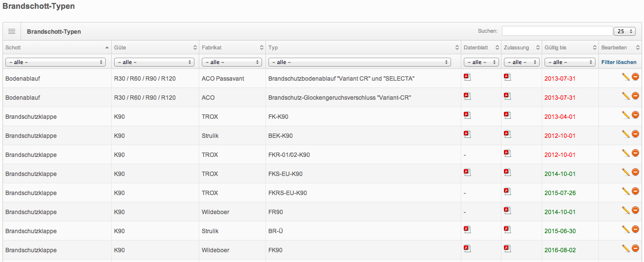Image resolution: width=644 pixels, height=262 pixels.
Task: Click the FKRS-EU-K90 type cell
Action: [x=287, y=193]
